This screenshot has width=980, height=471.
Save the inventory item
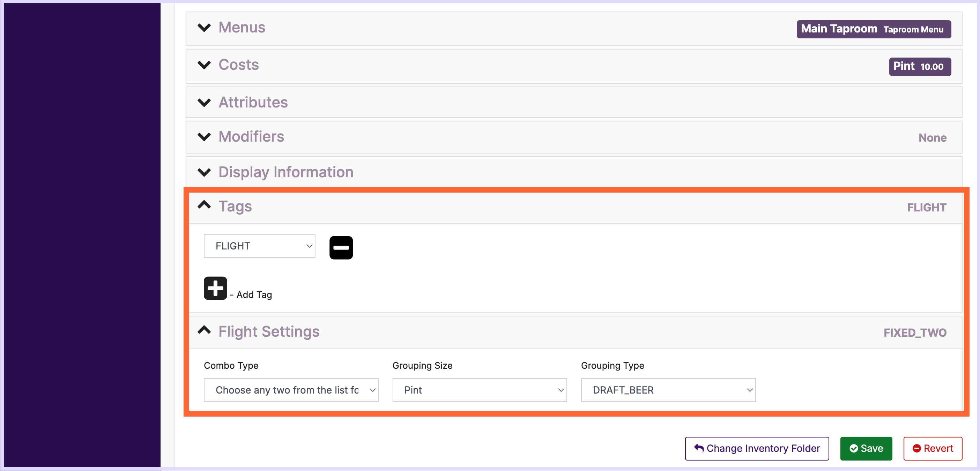866,449
